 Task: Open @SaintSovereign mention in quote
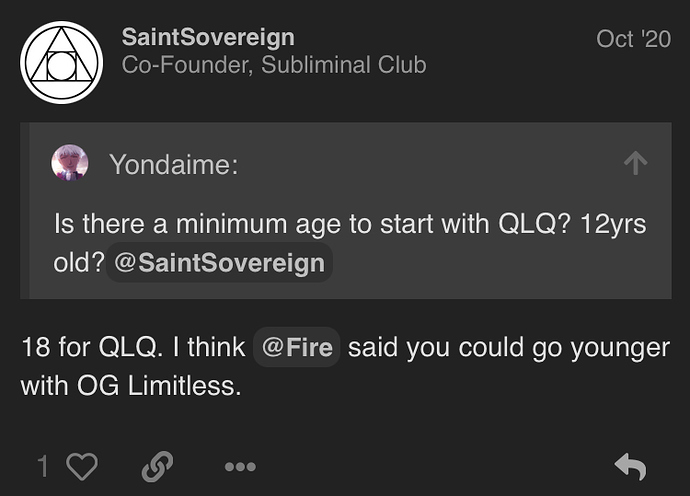219,263
